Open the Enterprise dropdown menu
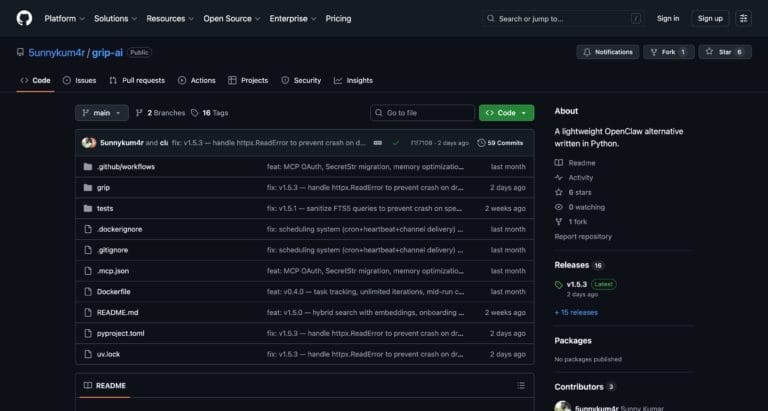This screenshot has height=411, width=768. [x=292, y=19]
